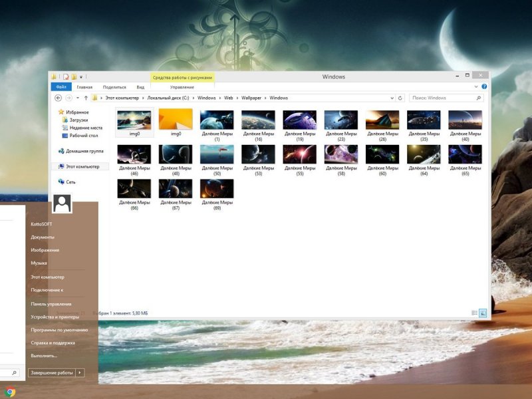Open Панель управления from Start menu
The width and height of the screenshot is (532, 399).
tap(51, 304)
